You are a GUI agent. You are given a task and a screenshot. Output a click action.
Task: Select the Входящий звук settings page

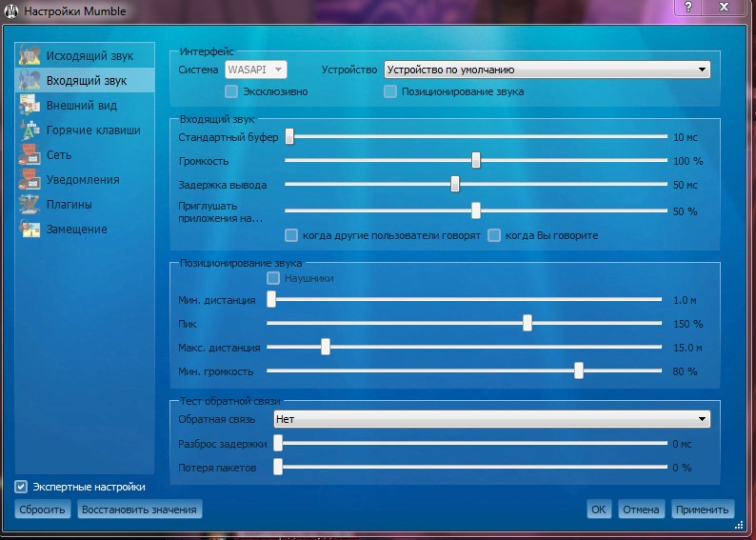point(87,81)
